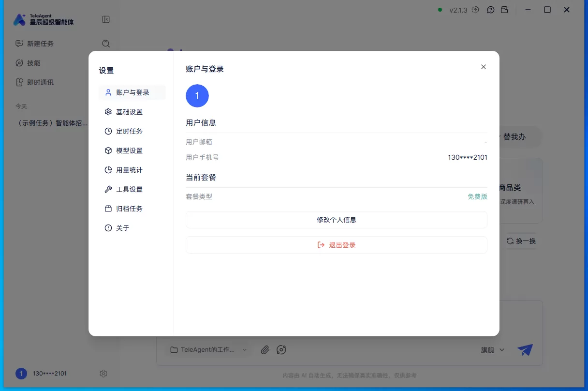Image resolution: width=588 pixels, height=391 pixels.
Task: Collapse the left sidebar panel icon
Action: (x=106, y=19)
